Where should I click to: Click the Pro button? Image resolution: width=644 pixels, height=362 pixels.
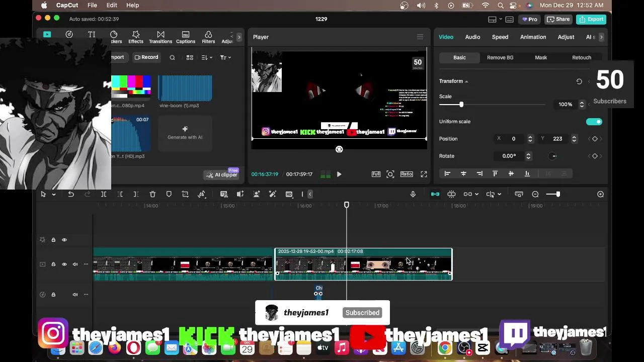(529, 19)
